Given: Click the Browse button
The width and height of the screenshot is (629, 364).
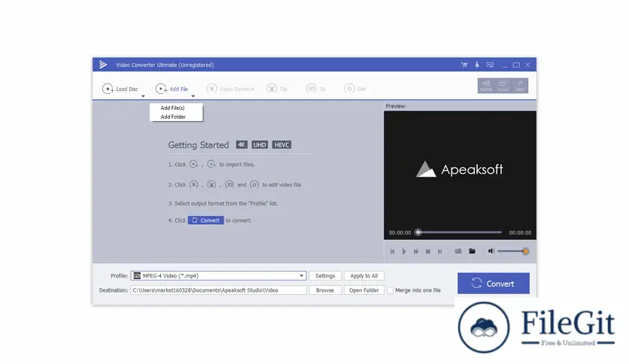Looking at the screenshot, I should click(325, 290).
